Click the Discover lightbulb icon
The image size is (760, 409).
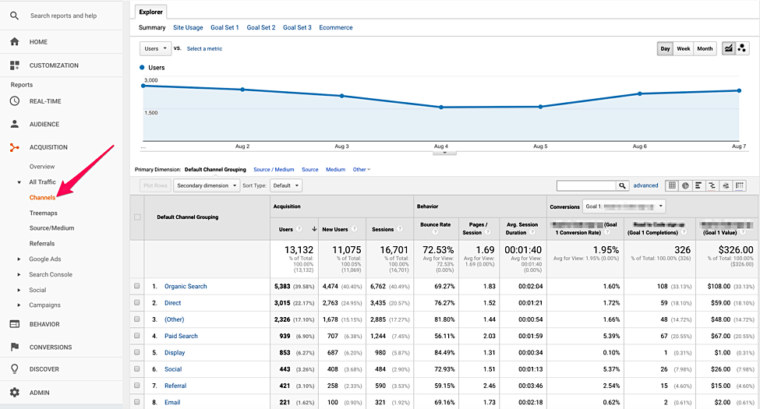[15, 369]
